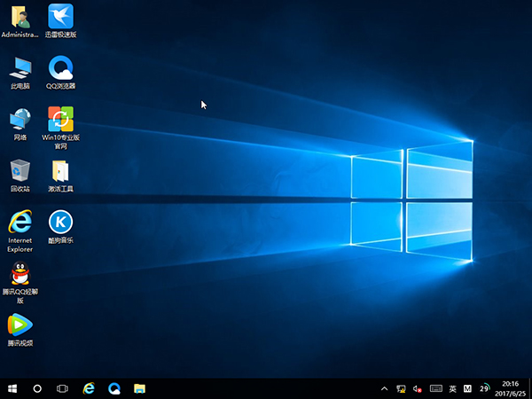This screenshot has width=532, height=399.
Task: Open the Windows Start menu
Action: point(12,388)
